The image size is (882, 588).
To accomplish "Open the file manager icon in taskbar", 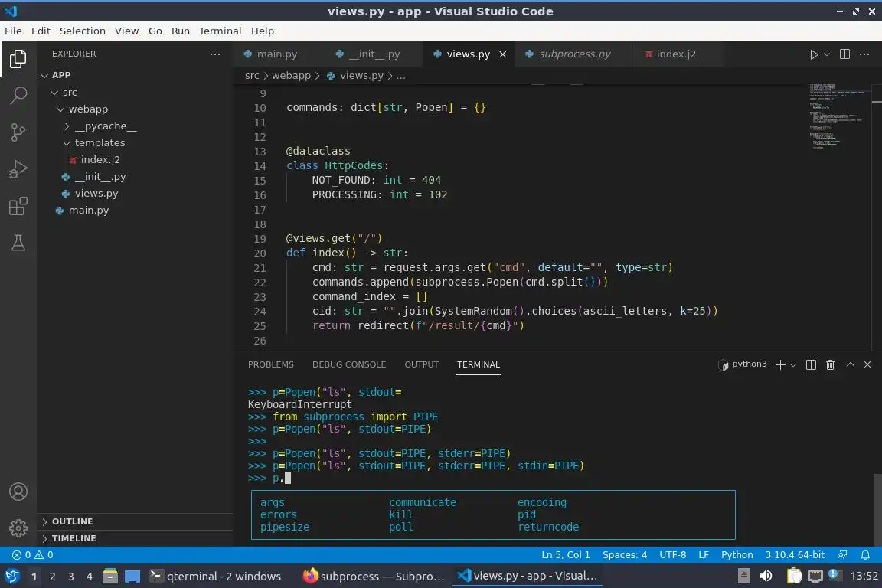I will tap(110, 576).
